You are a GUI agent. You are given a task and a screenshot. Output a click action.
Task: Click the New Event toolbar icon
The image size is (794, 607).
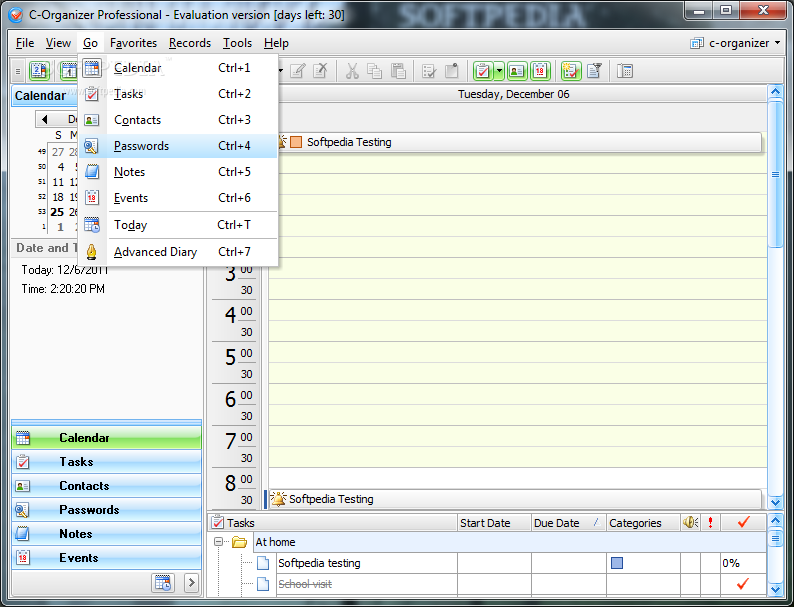[540, 71]
